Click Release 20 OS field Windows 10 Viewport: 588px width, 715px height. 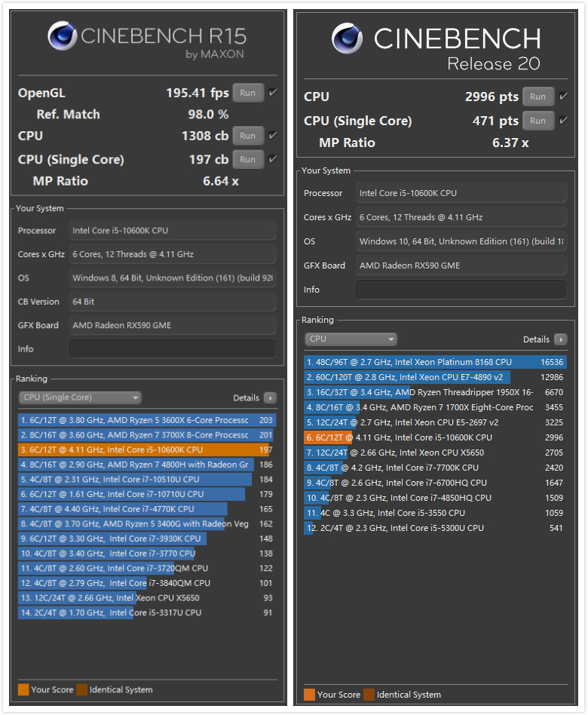point(461,241)
